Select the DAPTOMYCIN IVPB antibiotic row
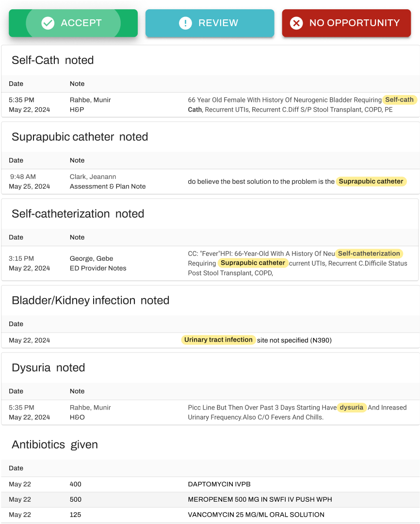Viewport: 420px width, 524px height. click(210, 484)
